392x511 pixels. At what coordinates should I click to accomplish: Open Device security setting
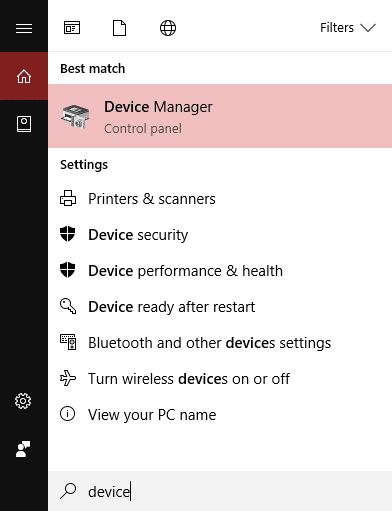pos(220,235)
